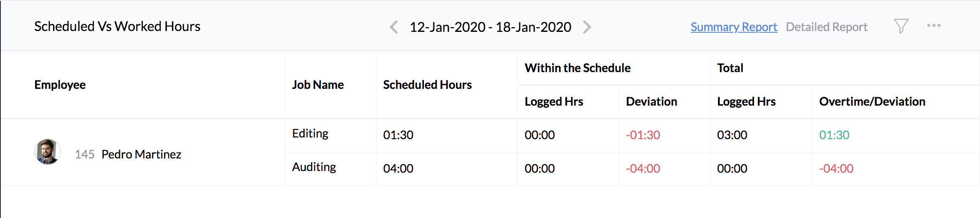980x218 pixels.
Task: Click the Scheduled Hours column header
Action: click(427, 85)
